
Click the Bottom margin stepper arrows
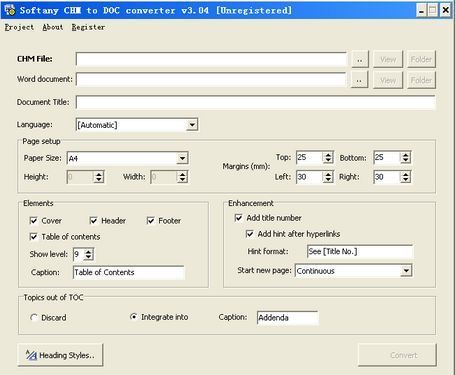click(x=405, y=157)
